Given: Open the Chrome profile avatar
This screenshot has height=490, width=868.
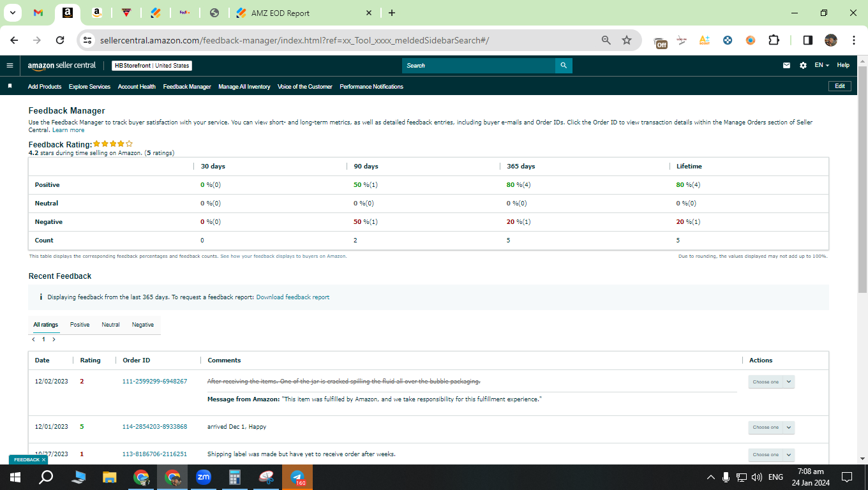Looking at the screenshot, I should pyautogui.click(x=830, y=40).
